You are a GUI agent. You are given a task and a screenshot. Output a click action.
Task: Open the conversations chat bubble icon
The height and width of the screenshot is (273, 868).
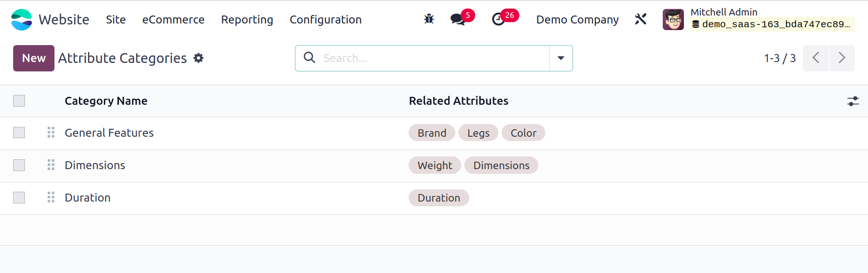click(x=457, y=19)
